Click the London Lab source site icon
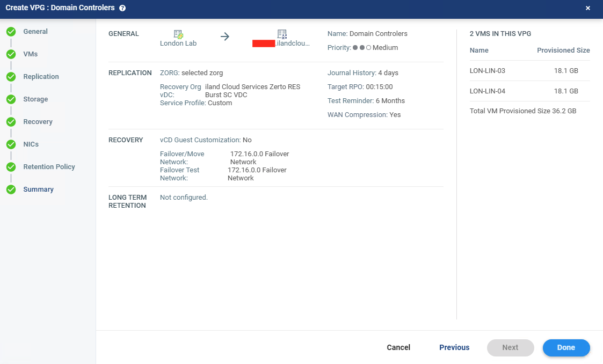The image size is (603, 364). [178, 34]
